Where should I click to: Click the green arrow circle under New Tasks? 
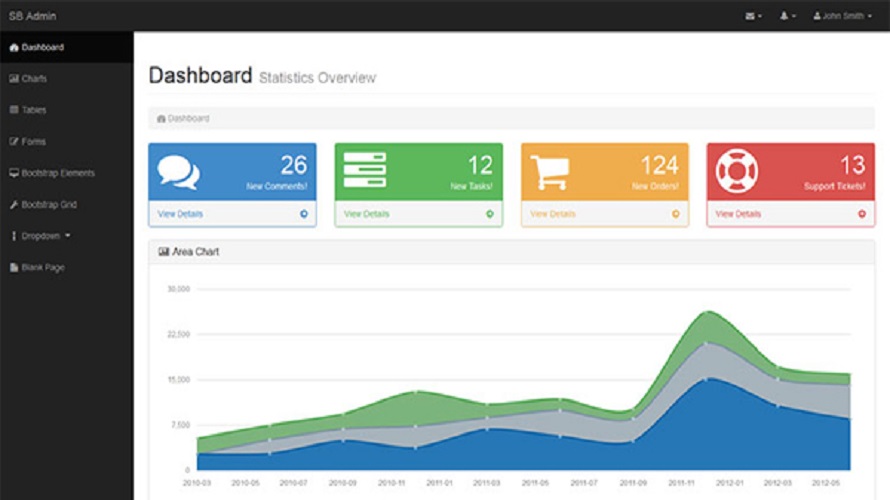[x=490, y=214]
